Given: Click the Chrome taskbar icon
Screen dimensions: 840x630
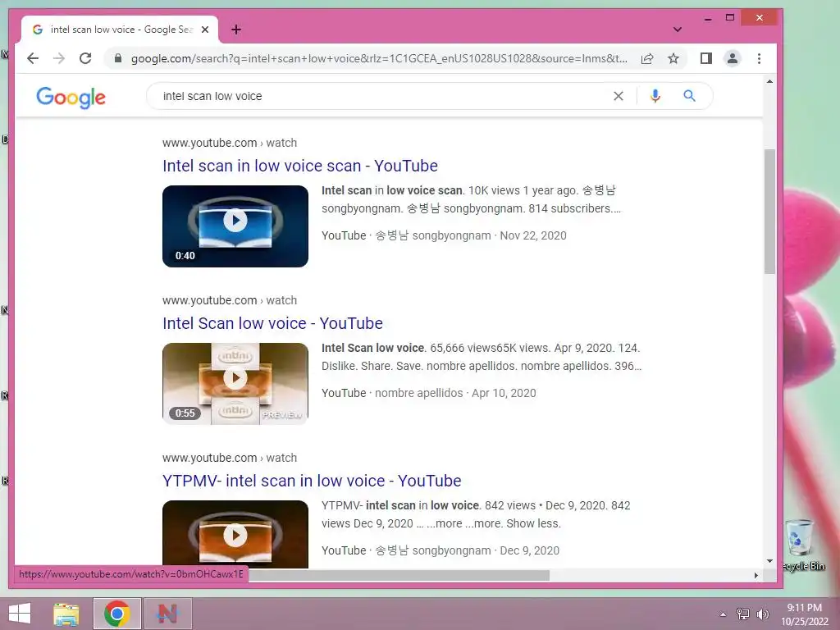Looking at the screenshot, I should pos(117,614).
